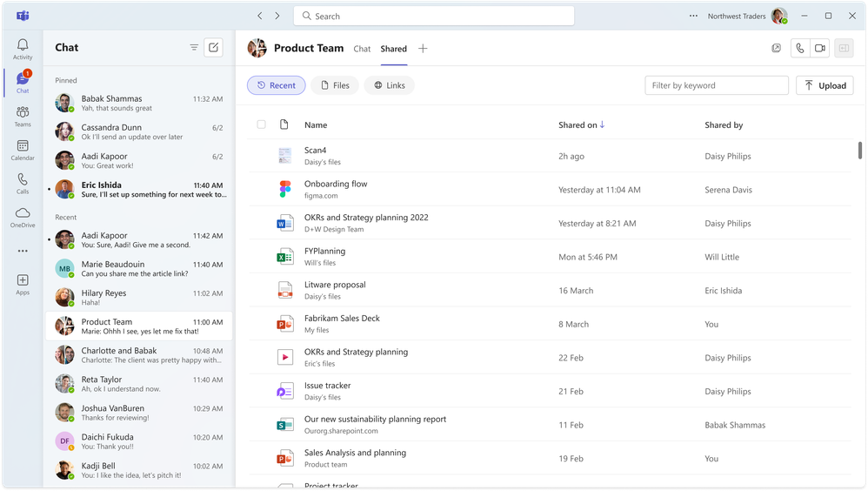
Task: Open the chat list filter menu
Action: (x=194, y=48)
